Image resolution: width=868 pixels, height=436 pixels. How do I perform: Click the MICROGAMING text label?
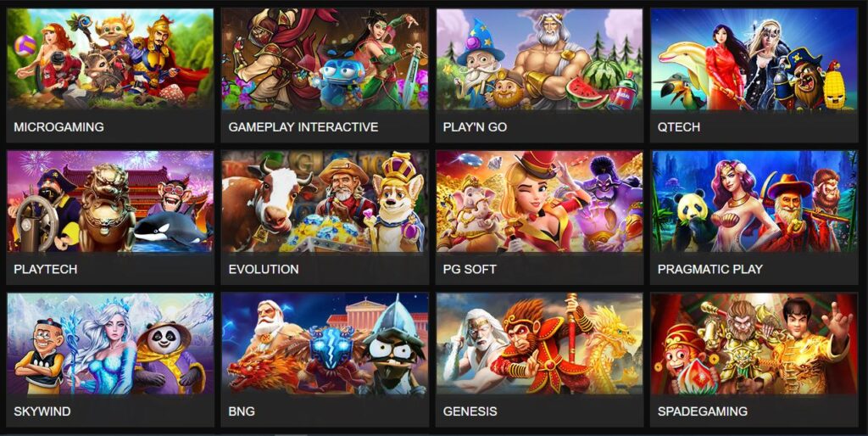(x=58, y=127)
